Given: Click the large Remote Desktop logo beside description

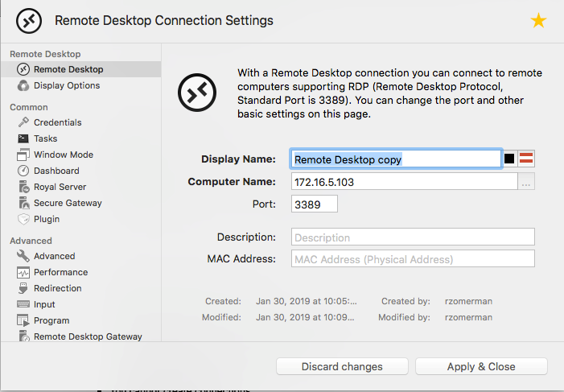Looking at the screenshot, I should 197,93.
